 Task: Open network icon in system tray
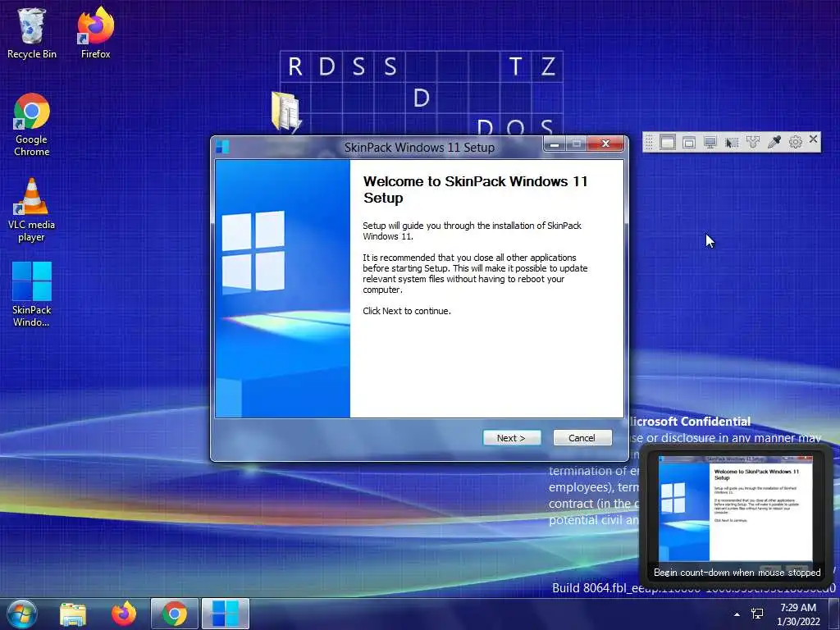(x=757, y=614)
